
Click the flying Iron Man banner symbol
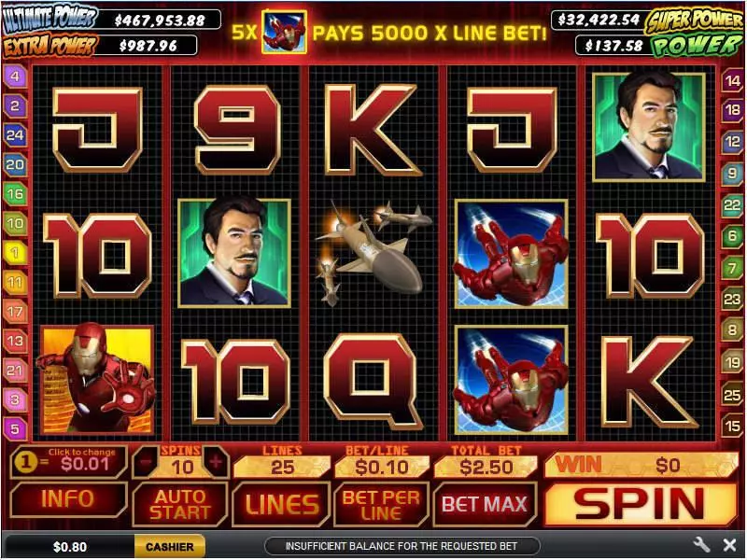coord(285,33)
